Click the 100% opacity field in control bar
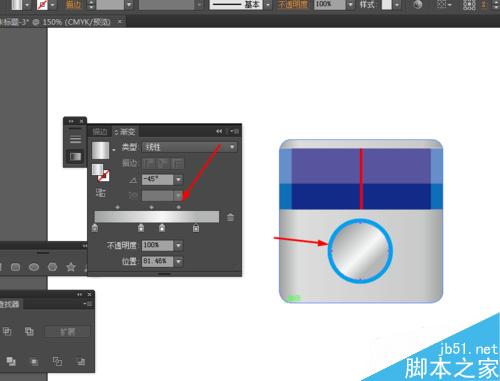 coord(330,5)
